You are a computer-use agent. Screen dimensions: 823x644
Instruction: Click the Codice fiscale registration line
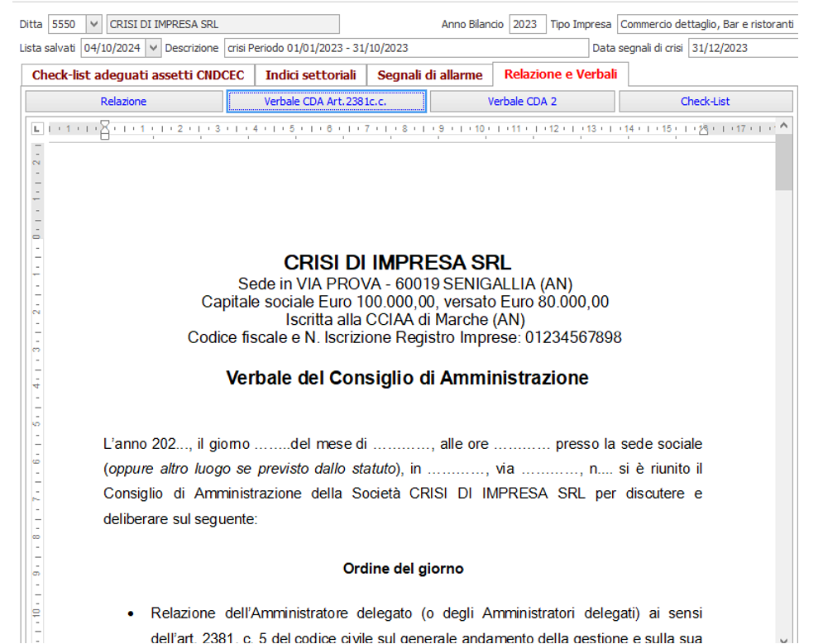[x=404, y=337]
